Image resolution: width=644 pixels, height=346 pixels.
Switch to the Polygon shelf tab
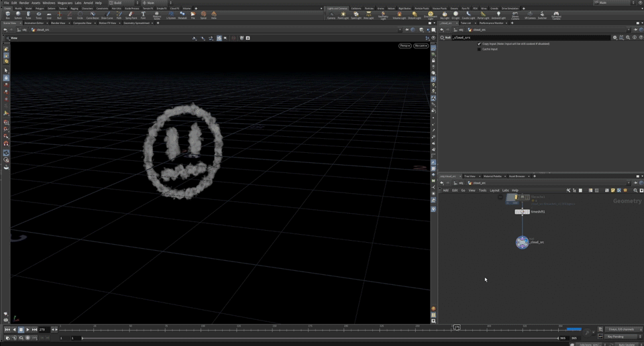pyautogui.click(x=40, y=8)
